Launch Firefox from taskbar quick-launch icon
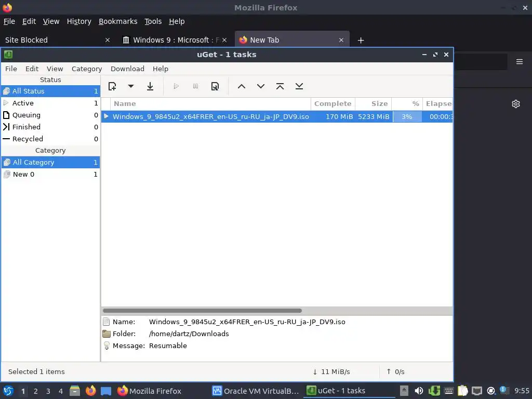This screenshot has width=532, height=399. [90, 391]
